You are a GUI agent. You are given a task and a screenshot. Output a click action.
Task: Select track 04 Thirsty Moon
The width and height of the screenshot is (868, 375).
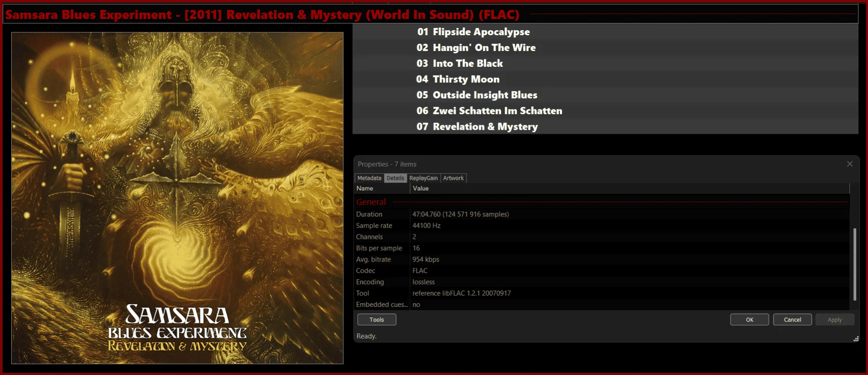[x=605, y=79]
